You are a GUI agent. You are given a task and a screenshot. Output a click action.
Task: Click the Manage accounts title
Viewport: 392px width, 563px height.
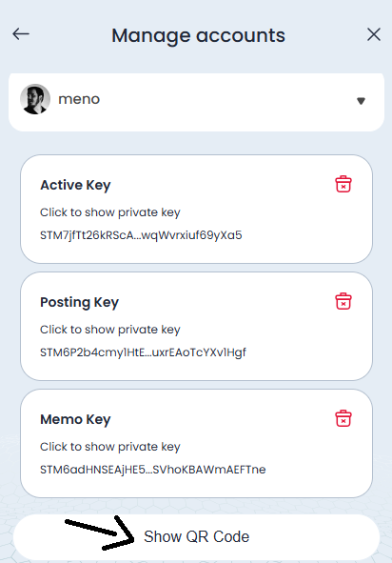point(198,35)
